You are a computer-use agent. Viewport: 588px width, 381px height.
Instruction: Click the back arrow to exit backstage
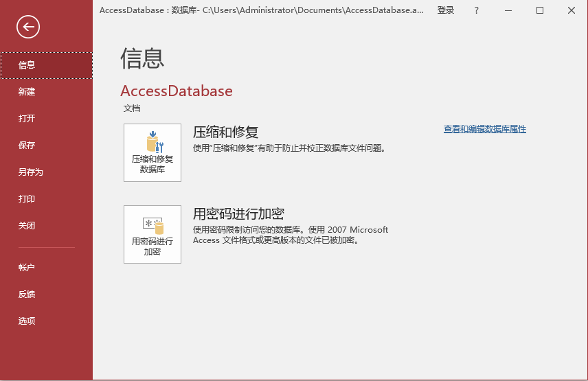tap(28, 27)
